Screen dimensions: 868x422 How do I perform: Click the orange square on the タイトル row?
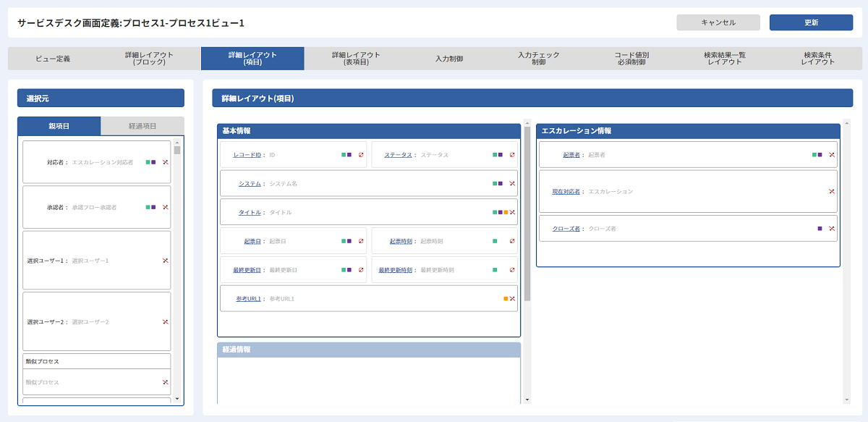(x=506, y=213)
